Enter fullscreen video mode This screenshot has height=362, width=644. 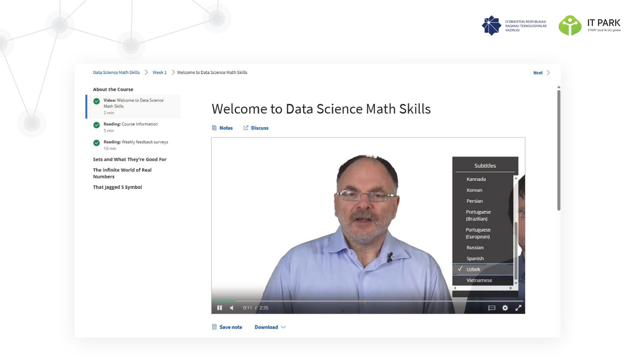click(518, 308)
